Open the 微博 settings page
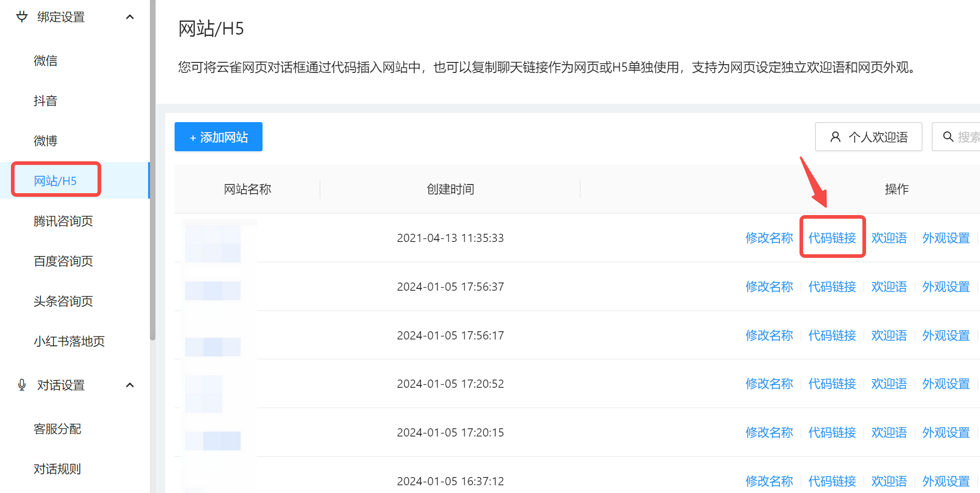 click(x=46, y=140)
